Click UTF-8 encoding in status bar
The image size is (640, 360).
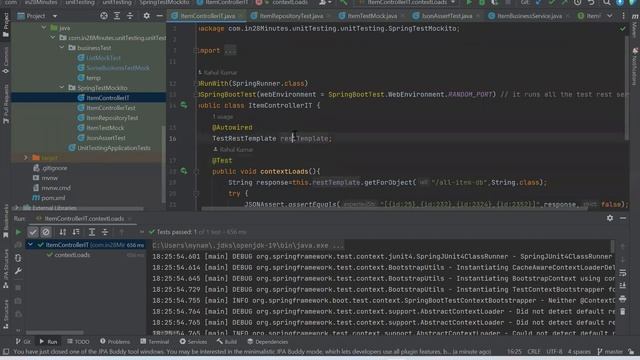[x=554, y=351]
